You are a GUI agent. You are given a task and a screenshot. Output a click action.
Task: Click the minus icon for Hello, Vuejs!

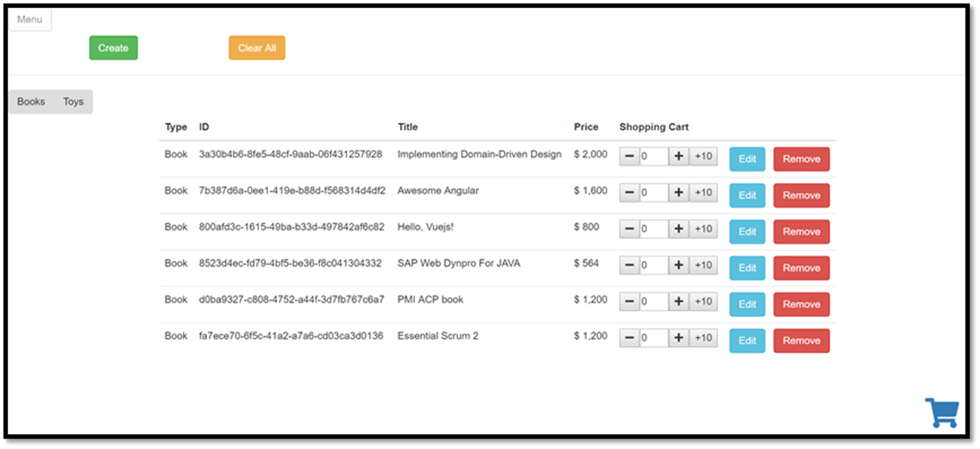pyautogui.click(x=629, y=228)
